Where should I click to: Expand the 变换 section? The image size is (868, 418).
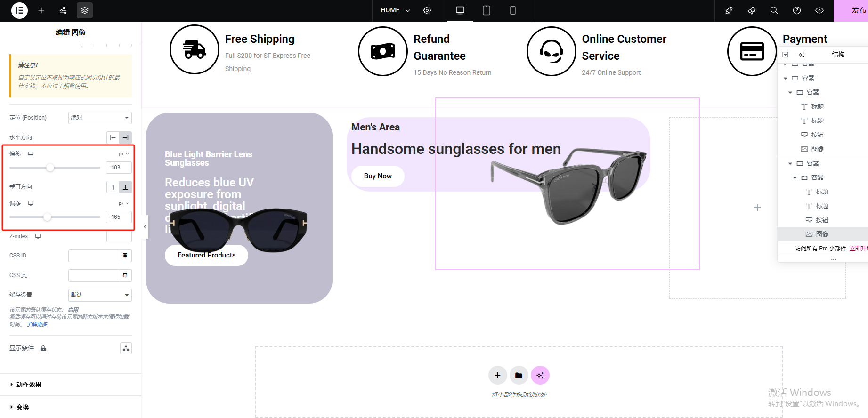[23, 407]
